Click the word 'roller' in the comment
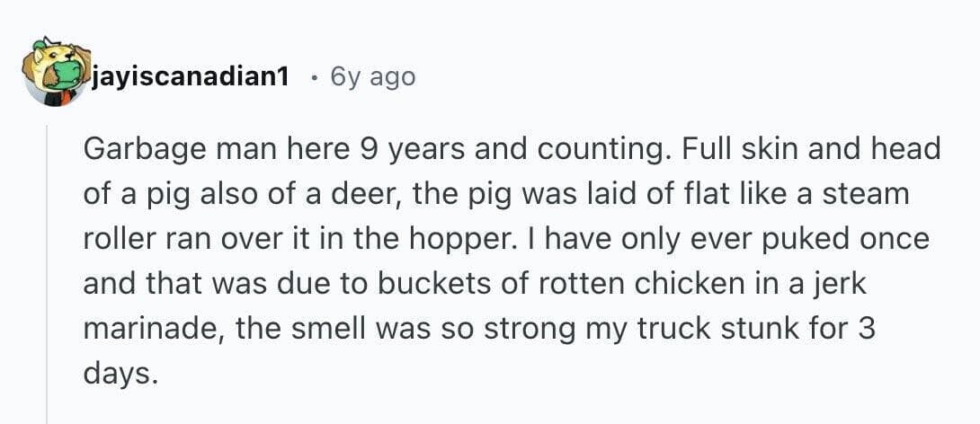980x424 pixels. click(112, 238)
